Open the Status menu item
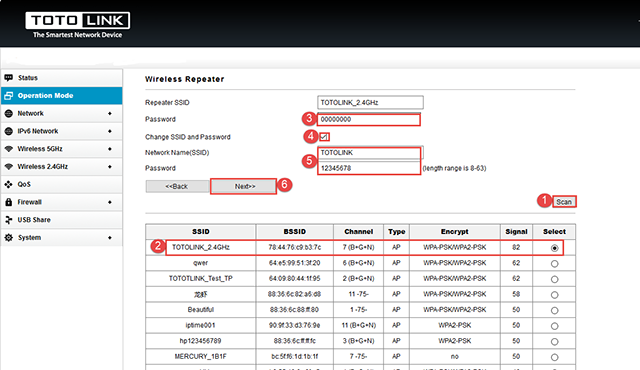 (x=61, y=78)
